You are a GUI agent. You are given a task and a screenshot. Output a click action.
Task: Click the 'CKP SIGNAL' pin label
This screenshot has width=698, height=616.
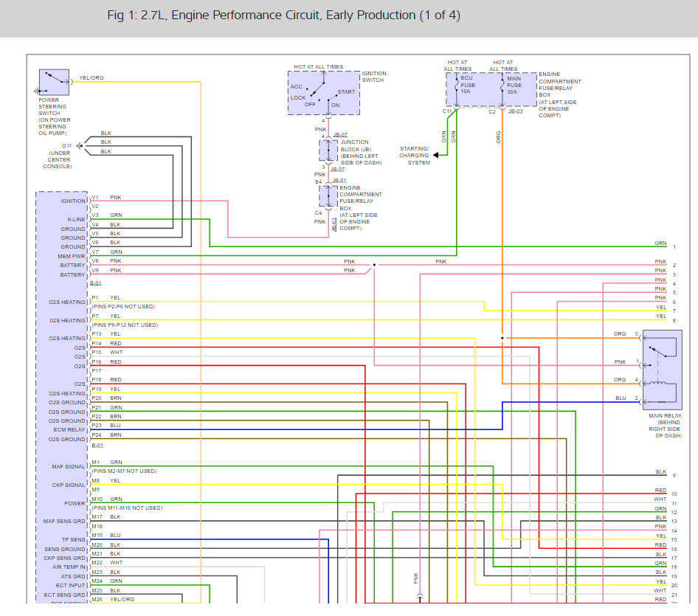click(69, 485)
